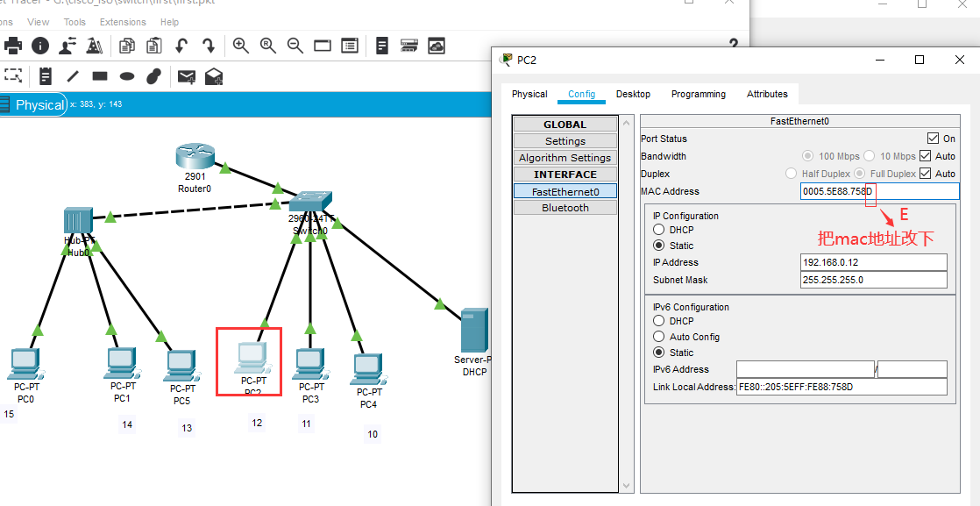This screenshot has width=980, height=506.
Task: Open the View menu
Action: [x=38, y=22]
